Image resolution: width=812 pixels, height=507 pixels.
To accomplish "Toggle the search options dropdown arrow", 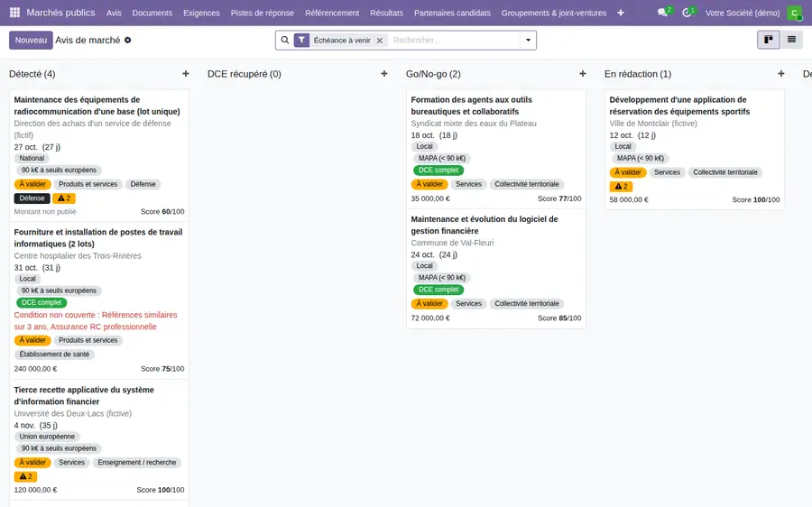I will [x=528, y=40].
